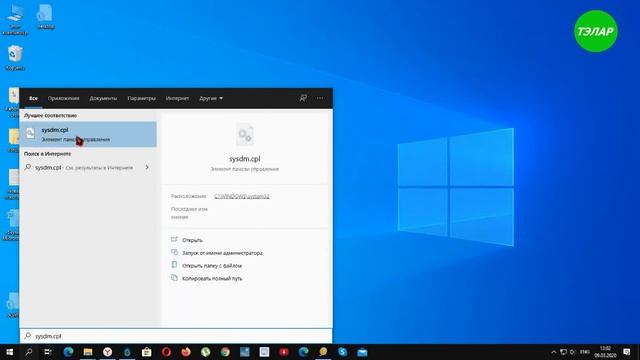Click the large sysdm.cpl gear icon preview
Viewport: 640px width, 360px height.
pyautogui.click(x=244, y=134)
